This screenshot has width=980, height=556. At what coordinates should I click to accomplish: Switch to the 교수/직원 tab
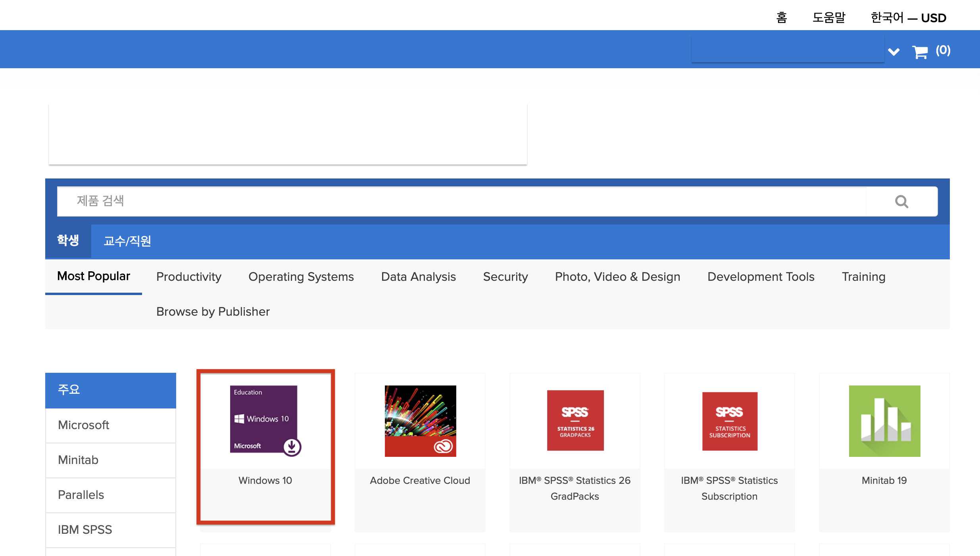[x=127, y=241]
